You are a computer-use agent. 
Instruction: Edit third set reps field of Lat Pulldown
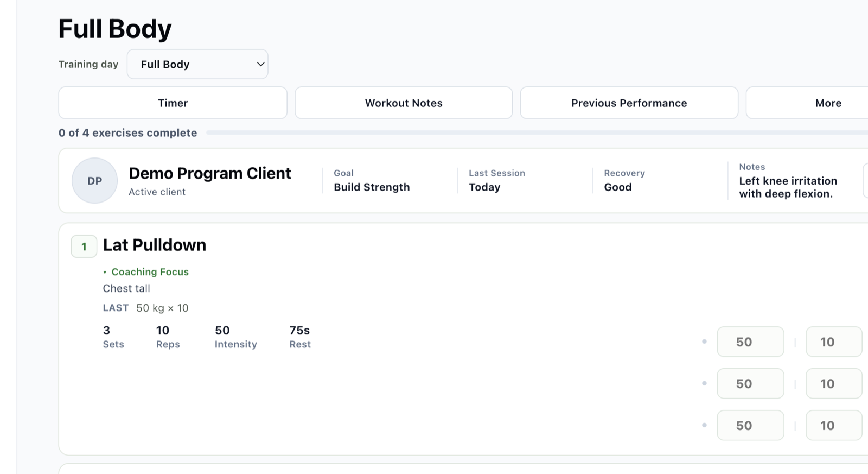(x=834, y=425)
